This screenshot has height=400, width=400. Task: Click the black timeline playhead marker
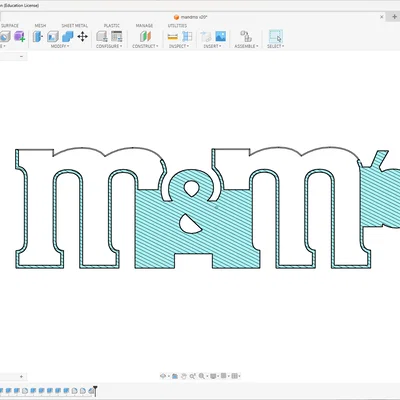[95, 390]
